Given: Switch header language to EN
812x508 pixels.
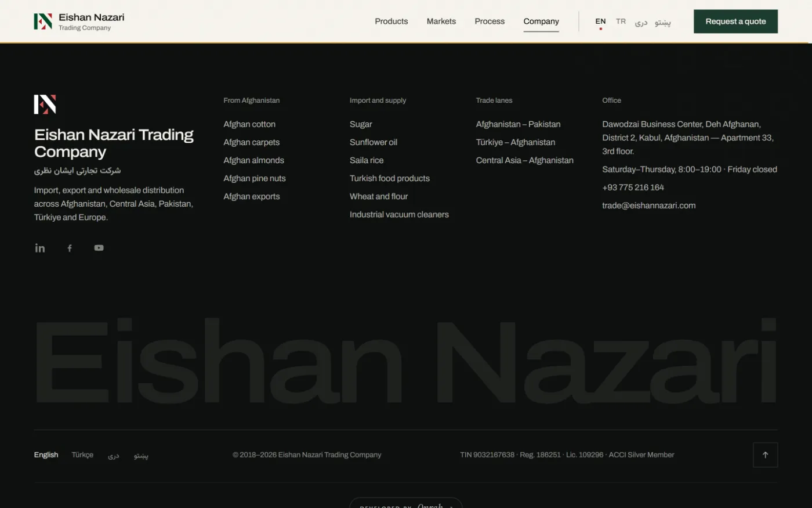Looking at the screenshot, I should (600, 21).
